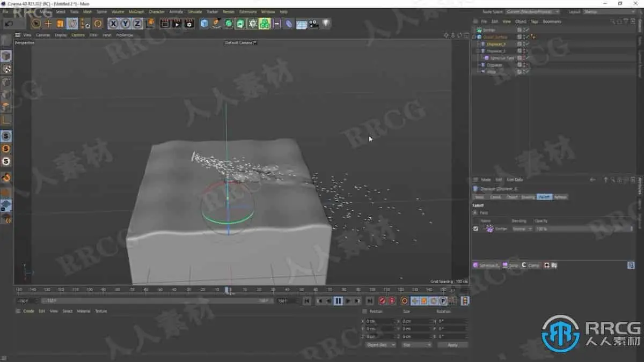The image size is (644, 362).
Task: Collapse the Cloner Surface object tree
Action: tap(474, 37)
